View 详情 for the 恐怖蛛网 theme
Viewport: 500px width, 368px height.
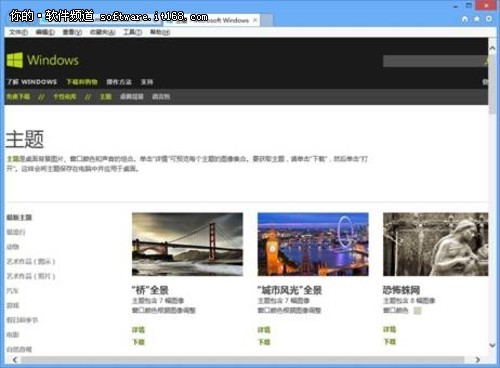pyautogui.click(x=389, y=330)
